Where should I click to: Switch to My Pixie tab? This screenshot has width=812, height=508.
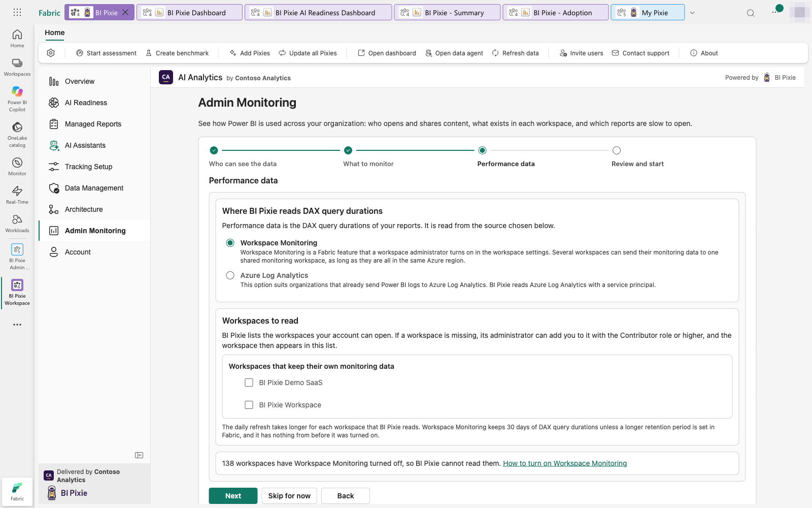648,12
